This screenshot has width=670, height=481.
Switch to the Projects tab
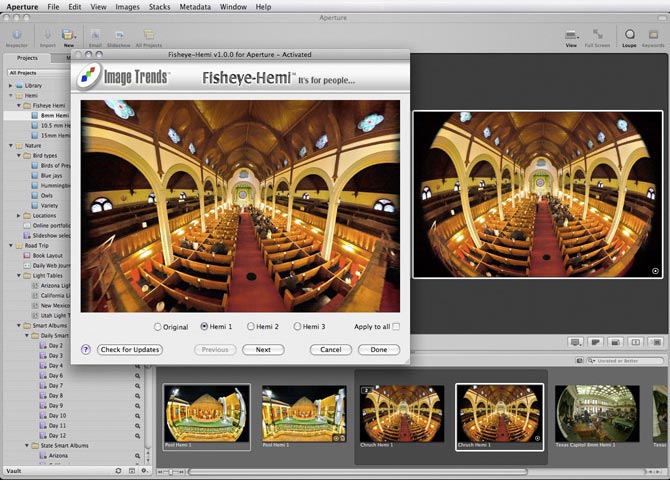click(27, 58)
